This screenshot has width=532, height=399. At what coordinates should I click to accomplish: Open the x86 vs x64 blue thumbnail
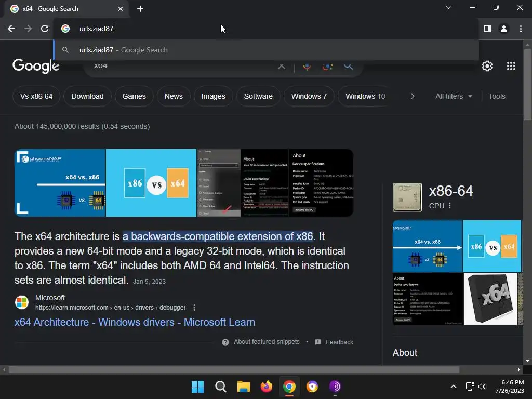151,183
